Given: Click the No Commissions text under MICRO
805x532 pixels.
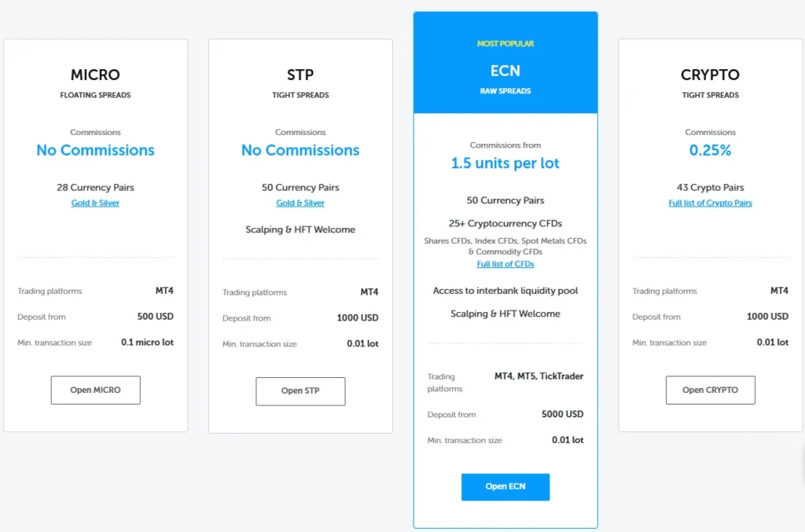Looking at the screenshot, I should point(95,150).
